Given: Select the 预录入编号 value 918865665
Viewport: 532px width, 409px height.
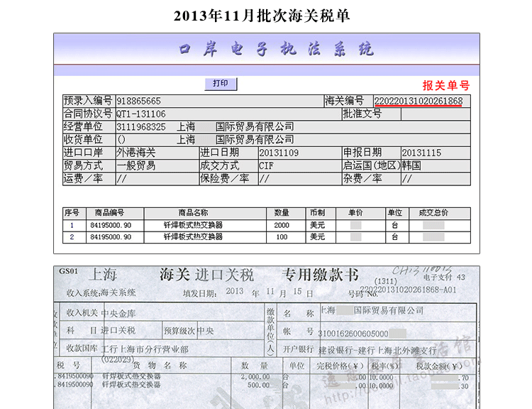Looking at the screenshot, I should 138,102.
